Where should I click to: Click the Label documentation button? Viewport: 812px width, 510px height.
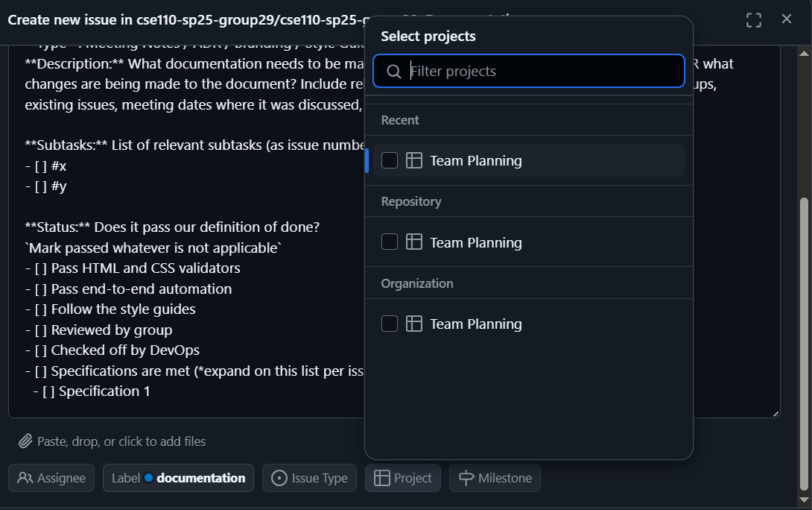click(x=179, y=478)
